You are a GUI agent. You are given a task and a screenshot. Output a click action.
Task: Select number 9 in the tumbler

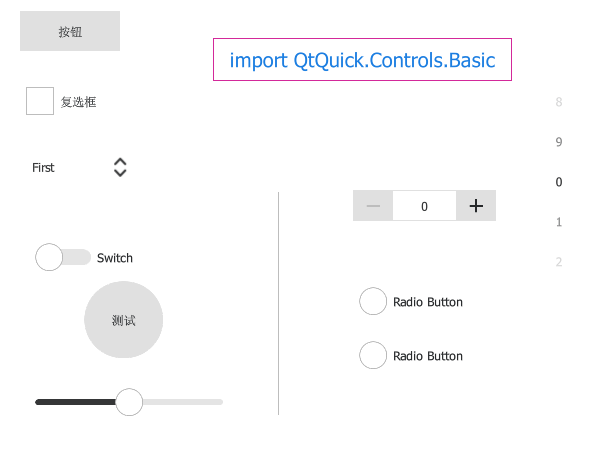point(559,142)
